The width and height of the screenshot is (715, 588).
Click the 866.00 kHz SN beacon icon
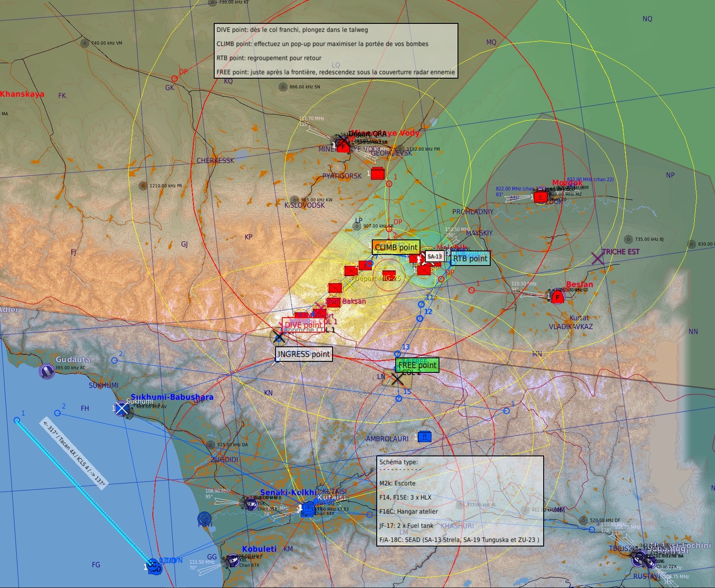point(283,87)
